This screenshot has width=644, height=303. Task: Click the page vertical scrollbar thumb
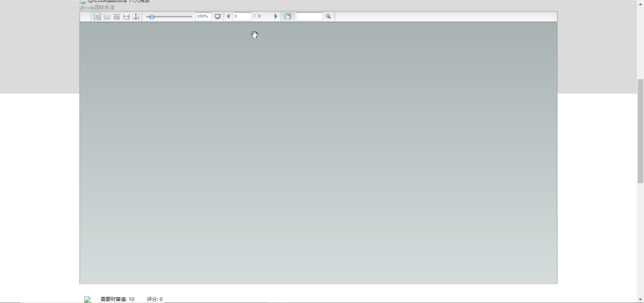coord(640,131)
